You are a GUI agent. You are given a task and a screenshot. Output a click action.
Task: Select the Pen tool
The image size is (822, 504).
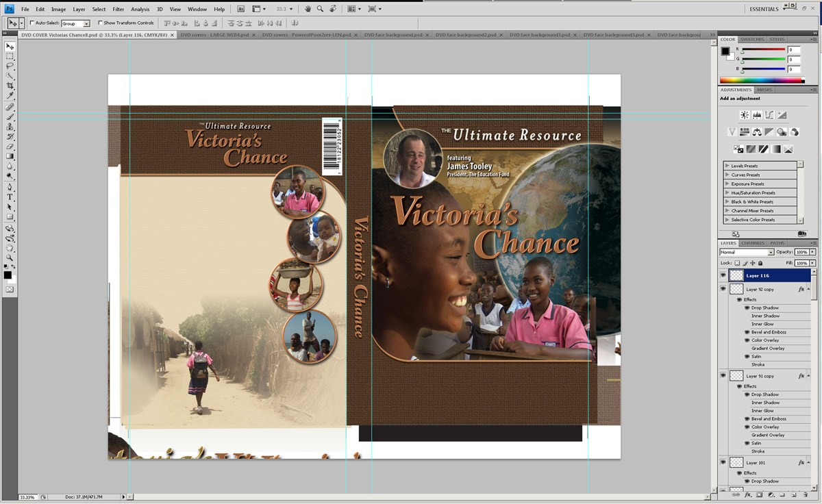pyautogui.click(x=10, y=187)
